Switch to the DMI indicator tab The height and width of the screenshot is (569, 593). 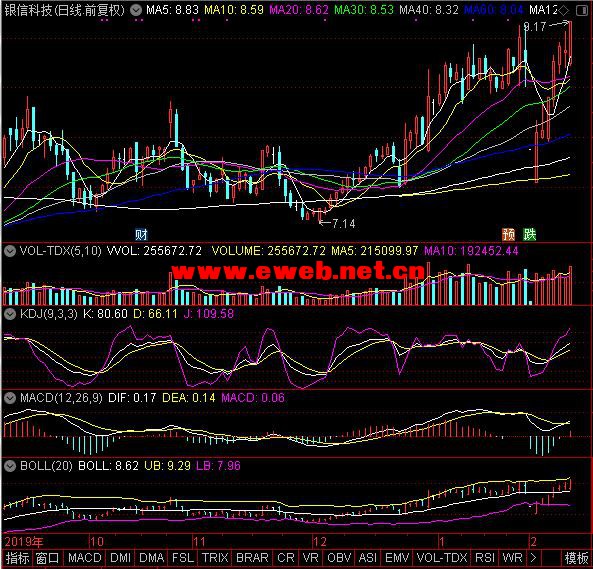point(121,558)
